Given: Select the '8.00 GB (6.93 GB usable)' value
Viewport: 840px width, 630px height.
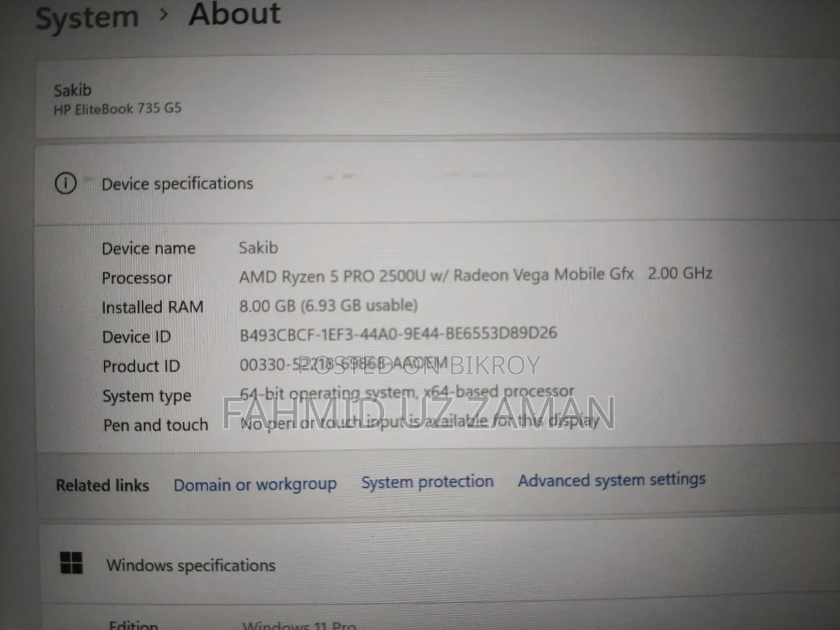Looking at the screenshot, I should (x=329, y=306).
